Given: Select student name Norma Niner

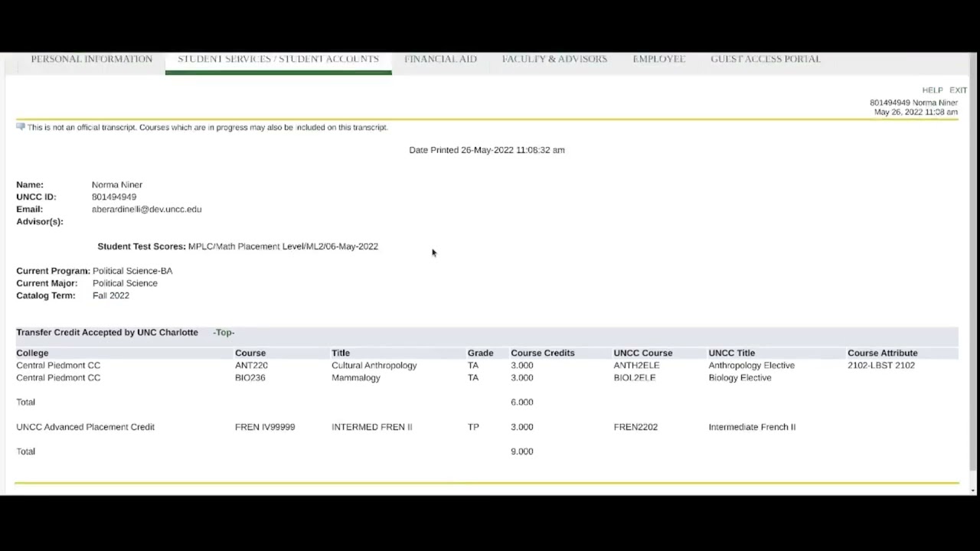Looking at the screenshot, I should click(117, 184).
